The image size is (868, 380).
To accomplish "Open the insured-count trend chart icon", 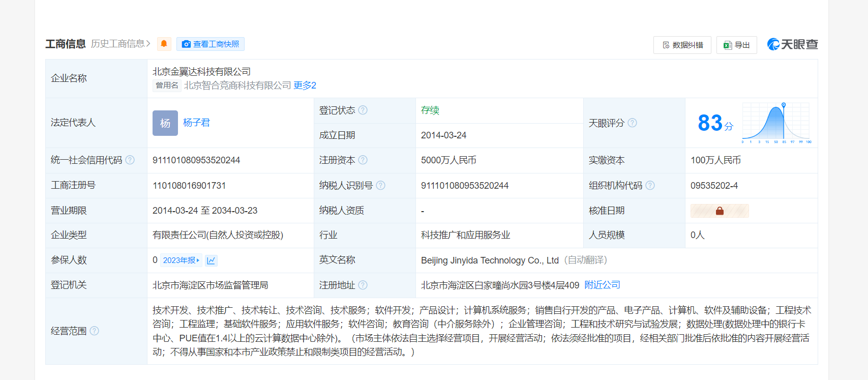I will 211,260.
